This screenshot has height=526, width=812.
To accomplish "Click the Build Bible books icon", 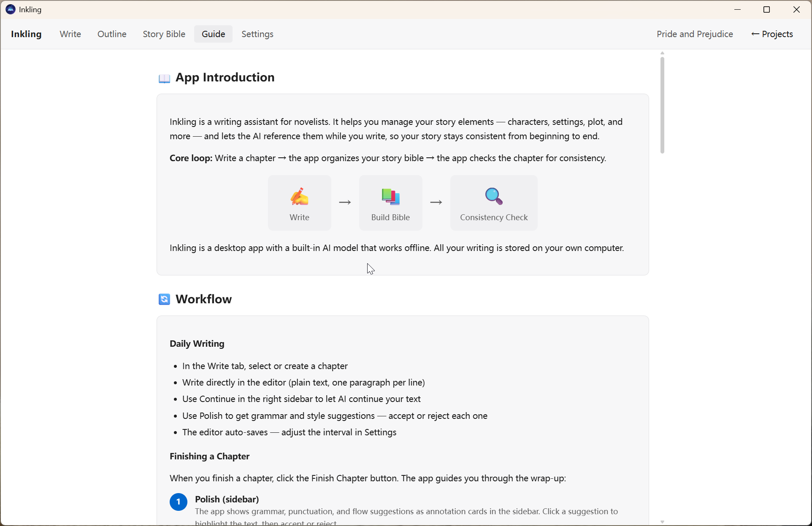I will pyautogui.click(x=391, y=197).
